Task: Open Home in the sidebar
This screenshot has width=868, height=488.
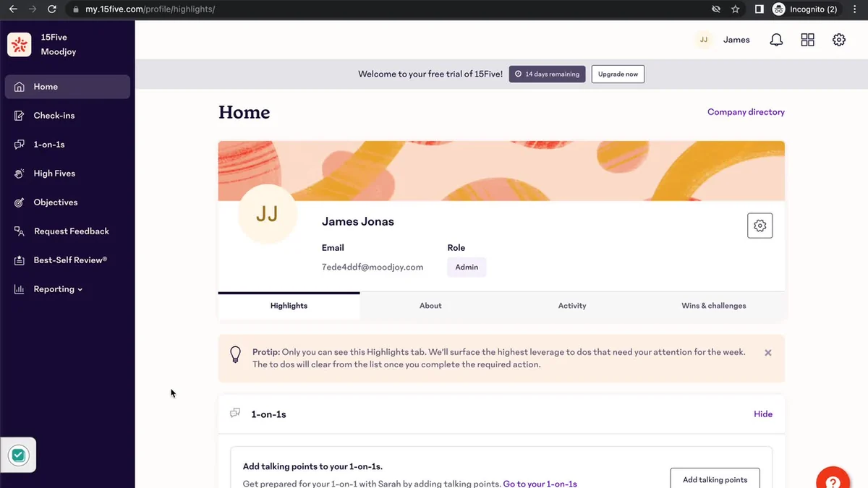Action: (67, 87)
